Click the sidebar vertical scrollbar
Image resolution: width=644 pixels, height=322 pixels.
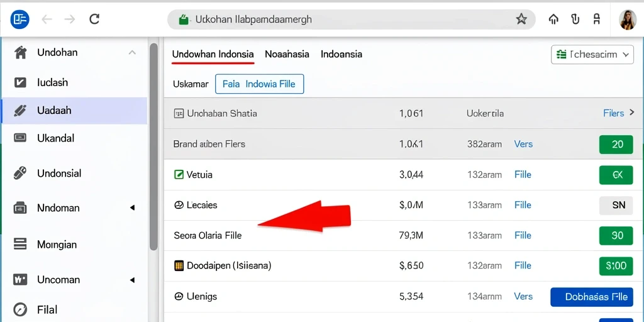point(153,146)
